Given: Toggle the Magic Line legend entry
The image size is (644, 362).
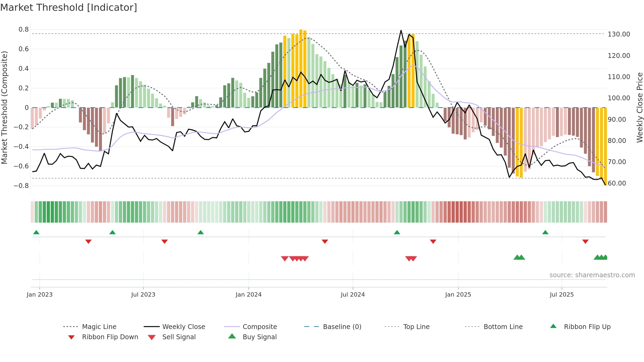Looking at the screenshot, I should [x=90, y=327].
